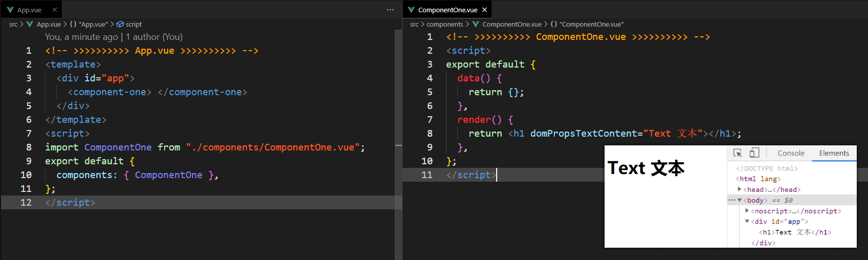Screen dimensions: 868x260
Task: Click the closing script tag in ComponentOne.vue
Action: click(471, 175)
